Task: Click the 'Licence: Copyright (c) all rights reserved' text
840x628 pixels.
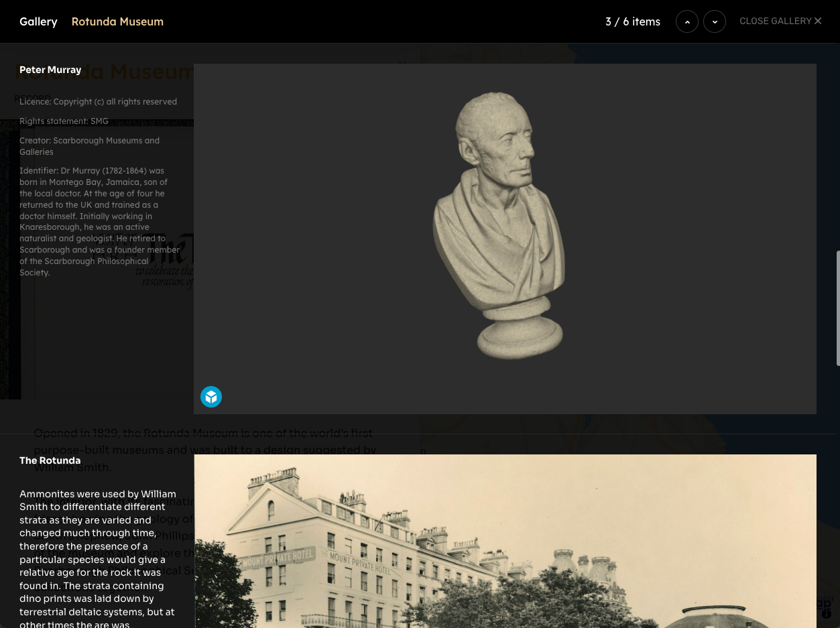Action: 98,102
